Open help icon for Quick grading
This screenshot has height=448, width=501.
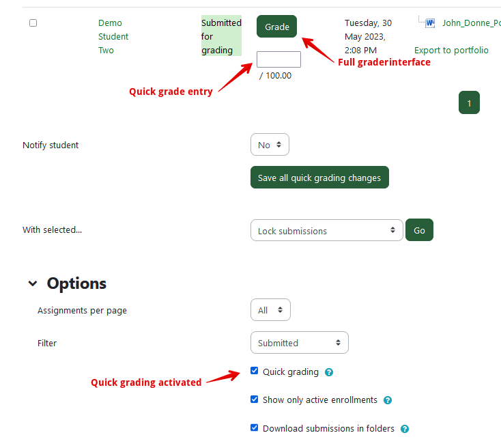(x=329, y=373)
